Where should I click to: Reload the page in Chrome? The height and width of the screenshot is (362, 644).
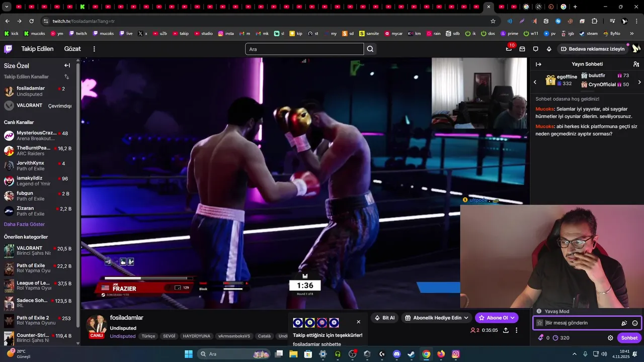(x=31, y=21)
